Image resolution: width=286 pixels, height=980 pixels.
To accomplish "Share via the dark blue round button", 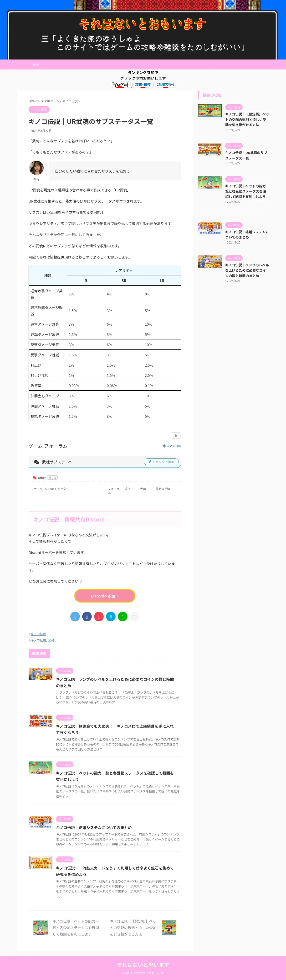I will click(87, 617).
